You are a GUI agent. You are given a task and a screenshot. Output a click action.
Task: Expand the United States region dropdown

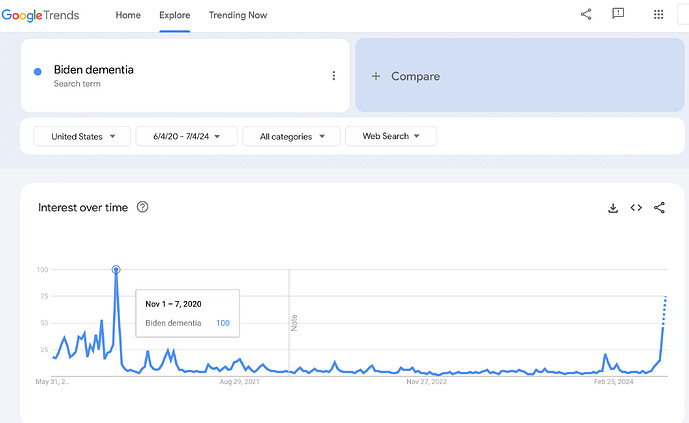point(83,136)
